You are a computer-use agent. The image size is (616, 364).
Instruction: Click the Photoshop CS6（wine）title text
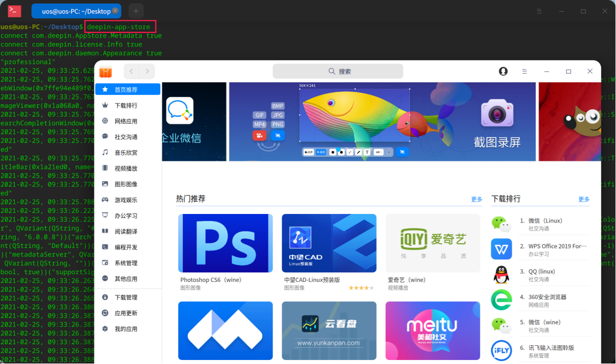(x=211, y=280)
